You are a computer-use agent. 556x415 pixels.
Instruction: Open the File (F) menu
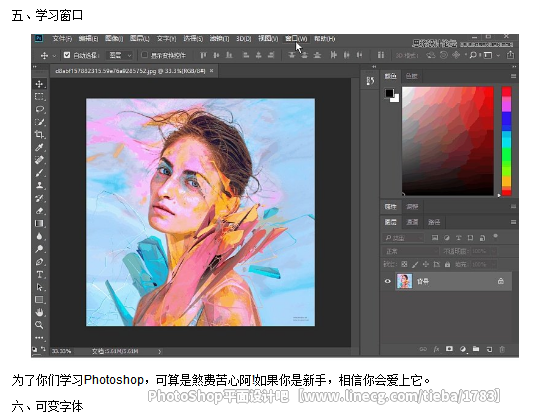point(62,39)
